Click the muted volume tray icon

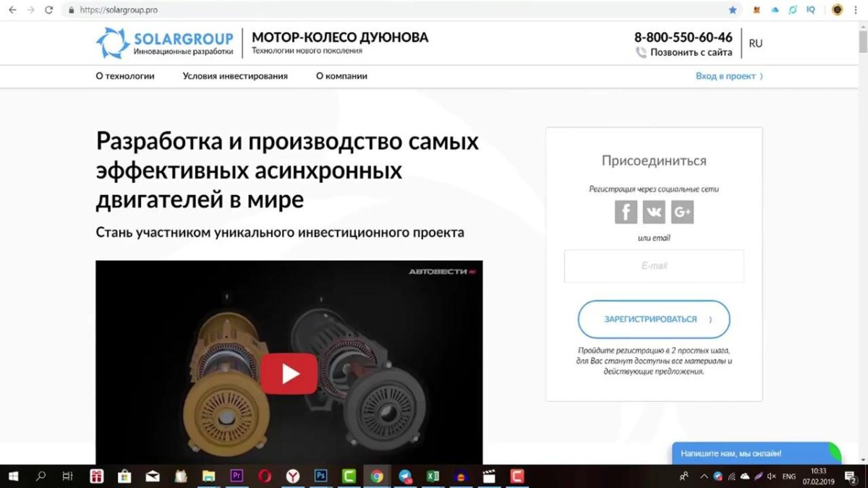771,476
